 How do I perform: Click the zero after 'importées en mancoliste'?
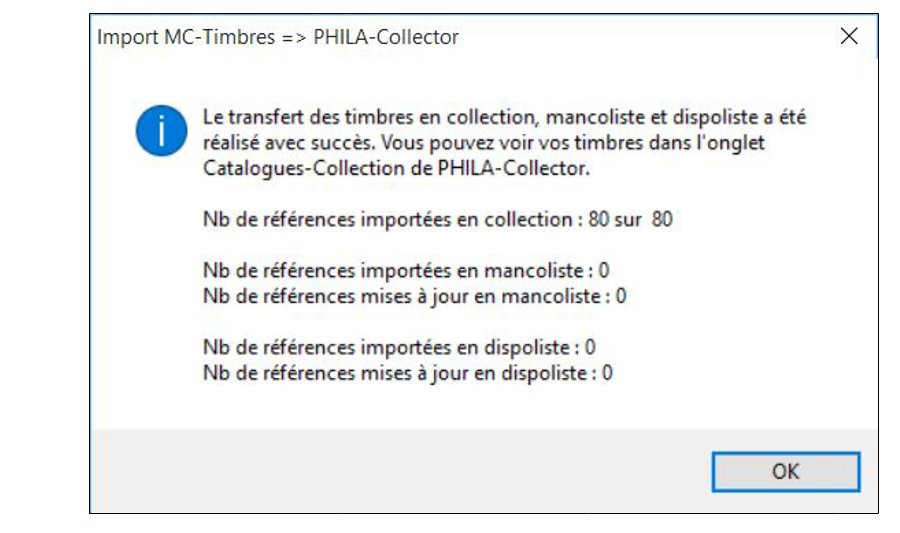tap(604, 271)
